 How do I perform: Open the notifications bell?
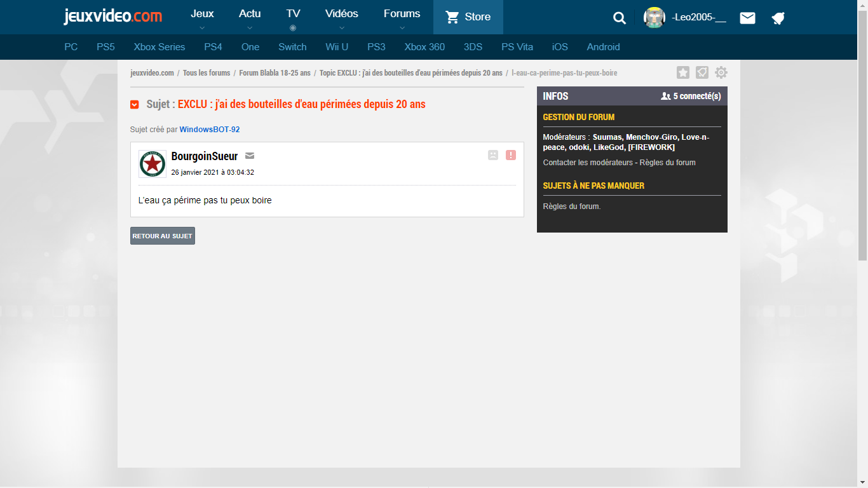[778, 18]
